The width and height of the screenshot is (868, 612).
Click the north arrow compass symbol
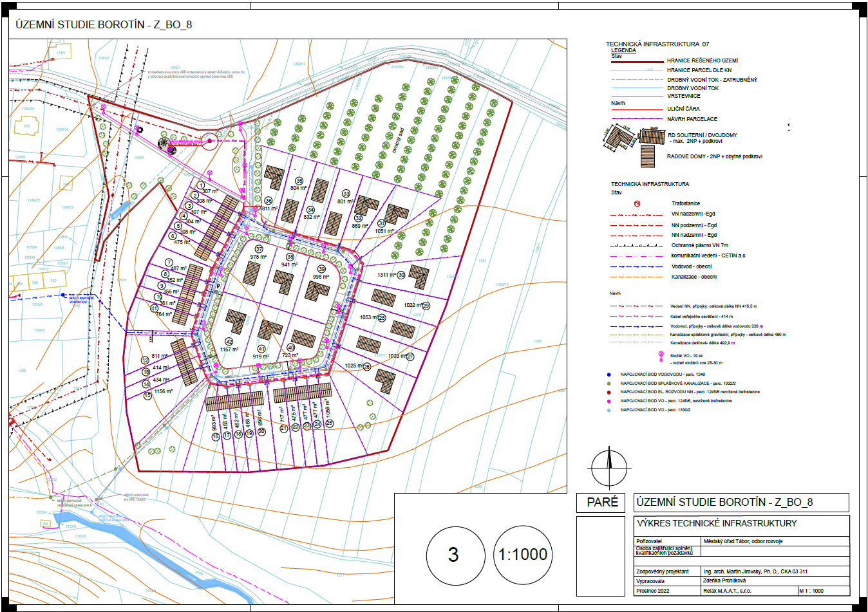click(x=608, y=468)
